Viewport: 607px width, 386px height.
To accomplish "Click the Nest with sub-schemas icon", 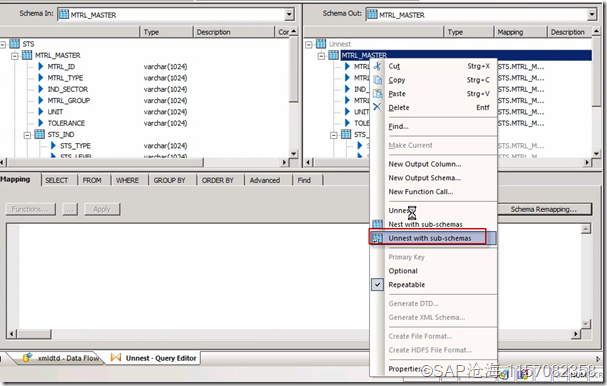I will pyautogui.click(x=377, y=224).
